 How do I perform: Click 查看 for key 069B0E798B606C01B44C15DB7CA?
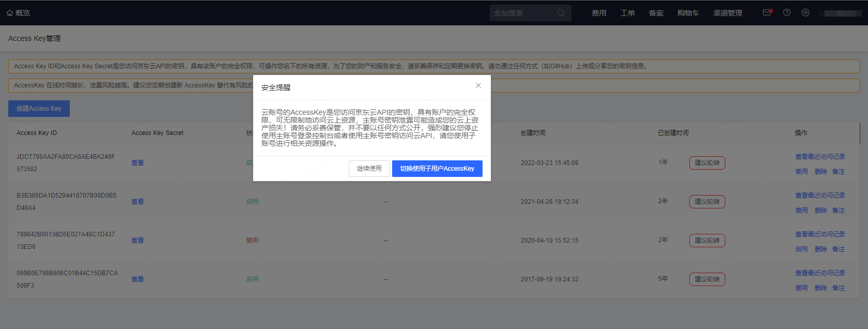[x=137, y=279]
